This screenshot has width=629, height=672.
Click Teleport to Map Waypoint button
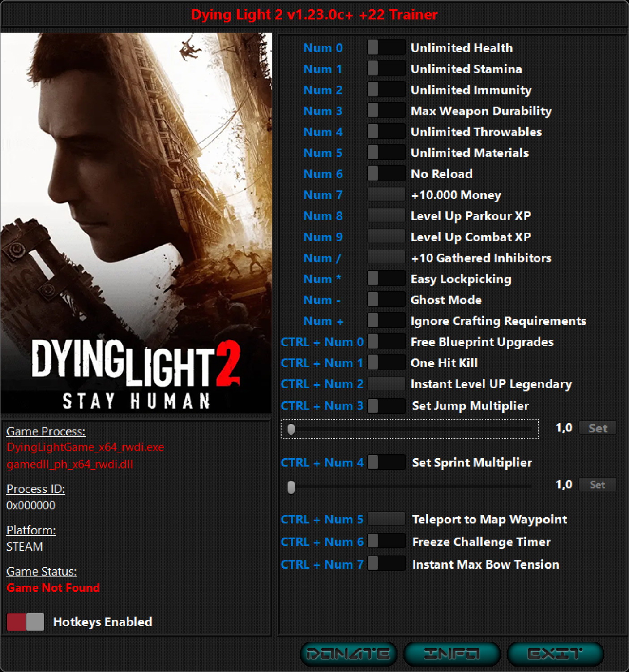pyautogui.click(x=386, y=519)
